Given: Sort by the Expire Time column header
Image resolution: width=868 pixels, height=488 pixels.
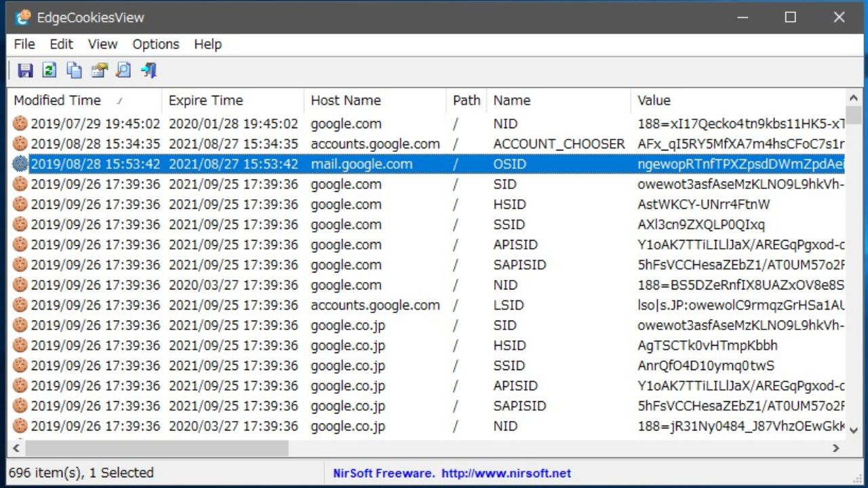Looking at the screenshot, I should point(233,100).
